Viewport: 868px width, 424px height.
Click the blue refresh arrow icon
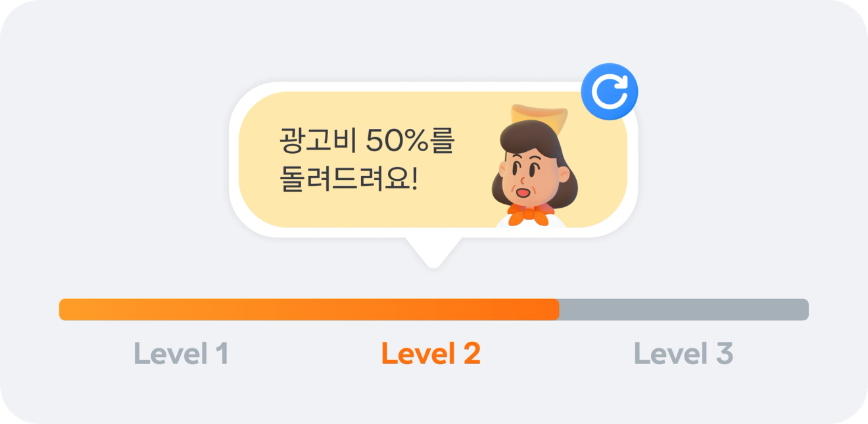610,91
